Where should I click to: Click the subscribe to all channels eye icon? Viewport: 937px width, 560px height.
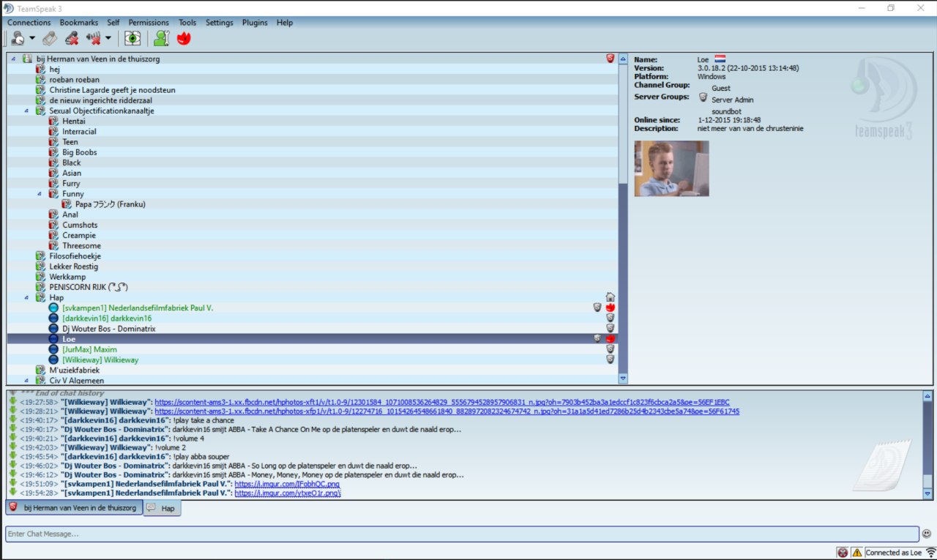point(132,39)
